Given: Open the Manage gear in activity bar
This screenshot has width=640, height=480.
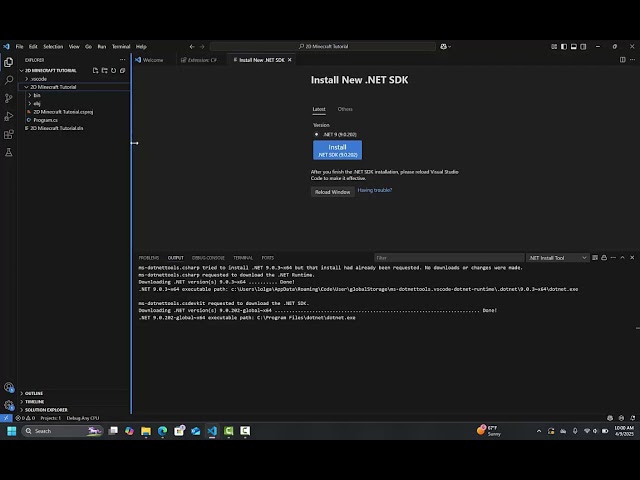Looking at the screenshot, I should click(x=9, y=405).
